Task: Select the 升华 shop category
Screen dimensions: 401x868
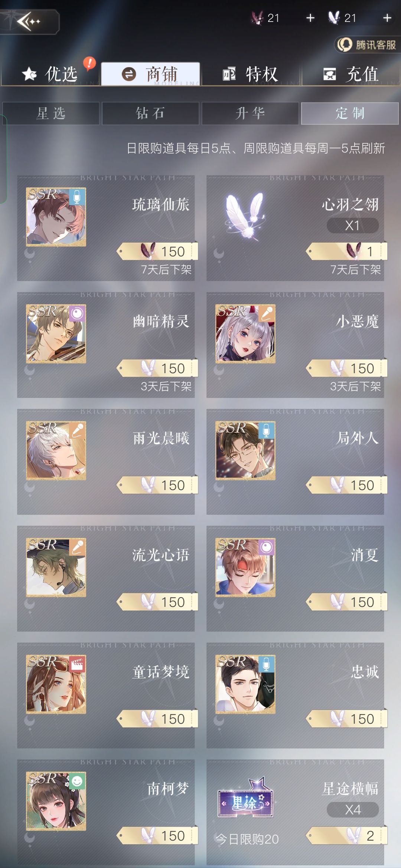Action: (250, 113)
